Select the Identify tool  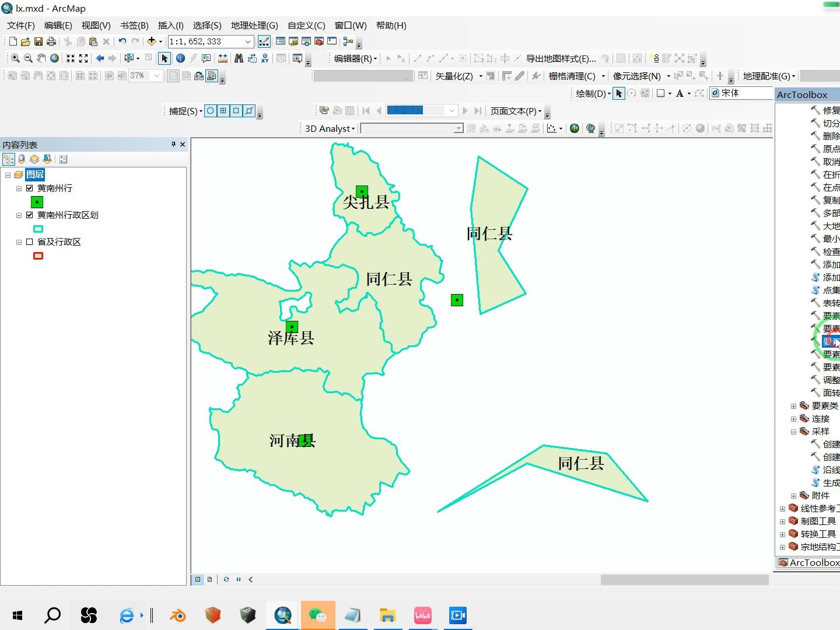click(181, 58)
